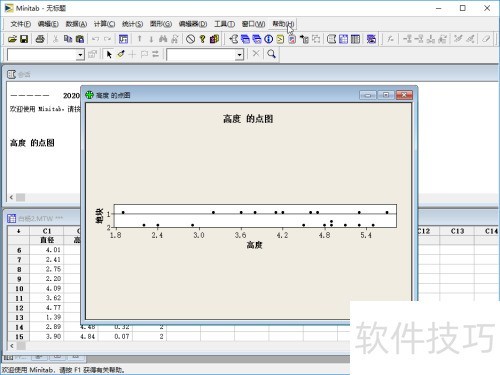
Task: Select row header 10 in worksheet
Action: pos(19,288)
